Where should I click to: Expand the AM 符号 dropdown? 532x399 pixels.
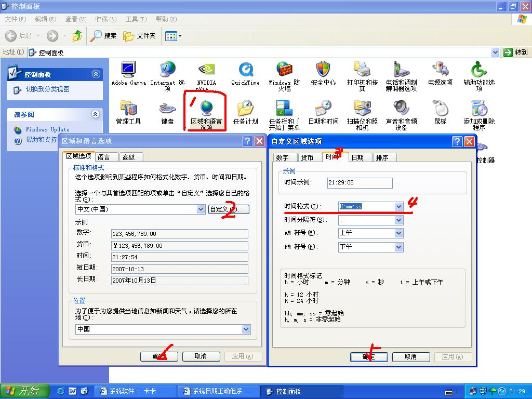point(398,233)
